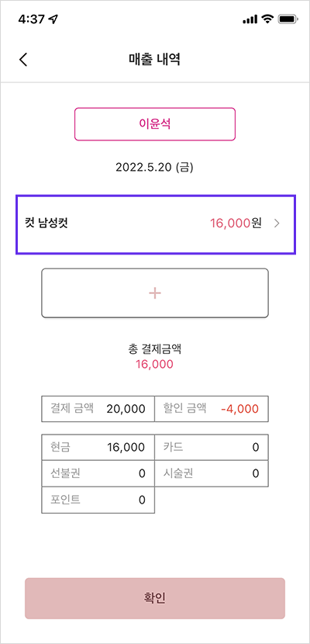310x644 pixels.
Task: Tap the date 2022.5.20 (금)
Action: tap(154, 168)
